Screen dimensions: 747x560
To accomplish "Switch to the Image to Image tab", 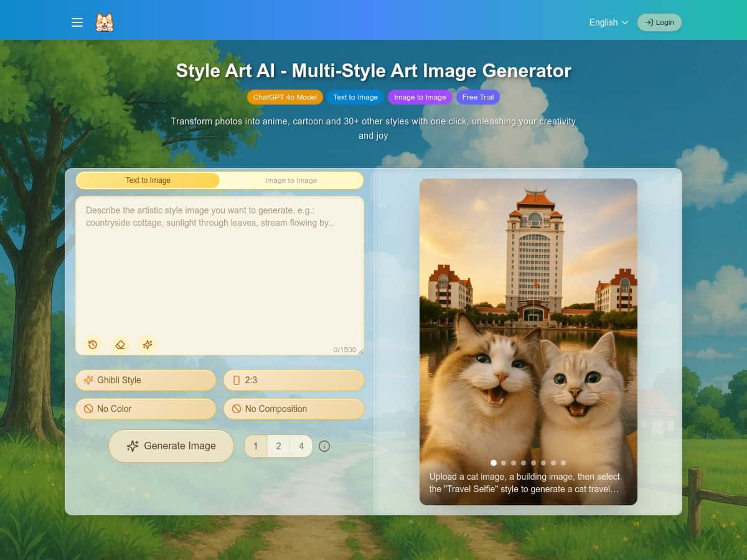I will click(x=291, y=180).
